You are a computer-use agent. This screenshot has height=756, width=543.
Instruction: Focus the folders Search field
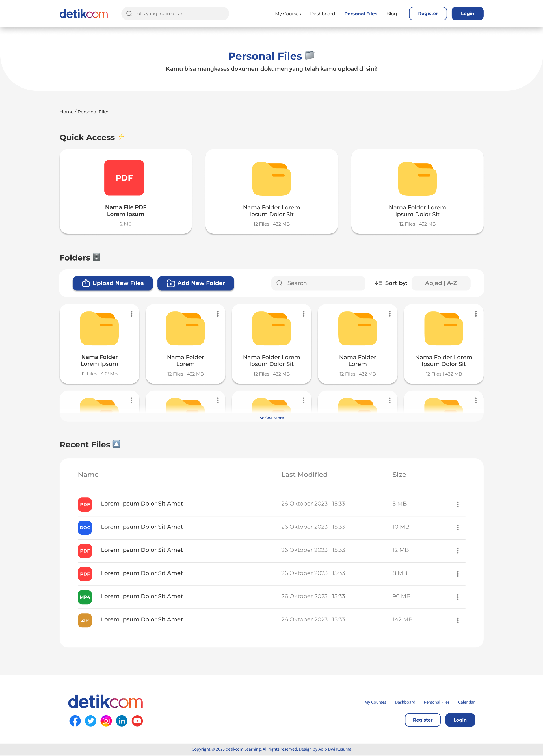(318, 283)
